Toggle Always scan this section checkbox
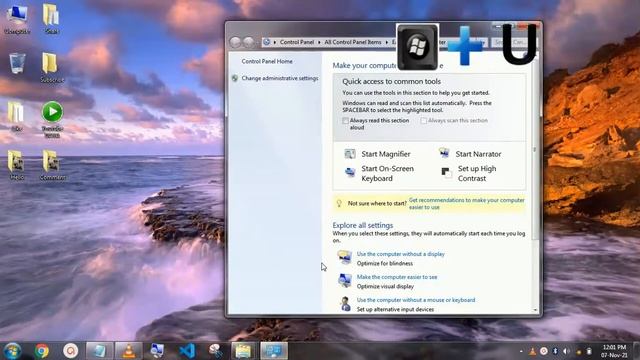This screenshot has width=640, height=360. coord(424,121)
